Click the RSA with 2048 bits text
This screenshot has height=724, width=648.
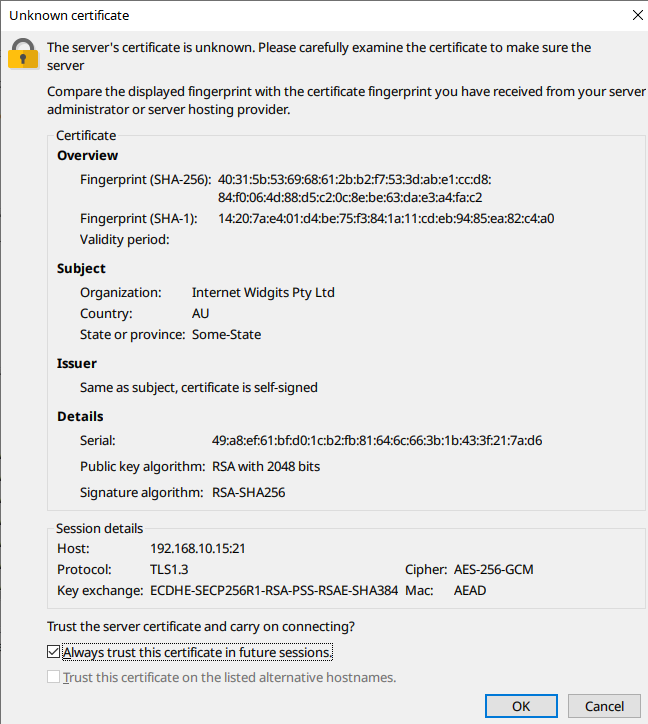[x=266, y=466]
